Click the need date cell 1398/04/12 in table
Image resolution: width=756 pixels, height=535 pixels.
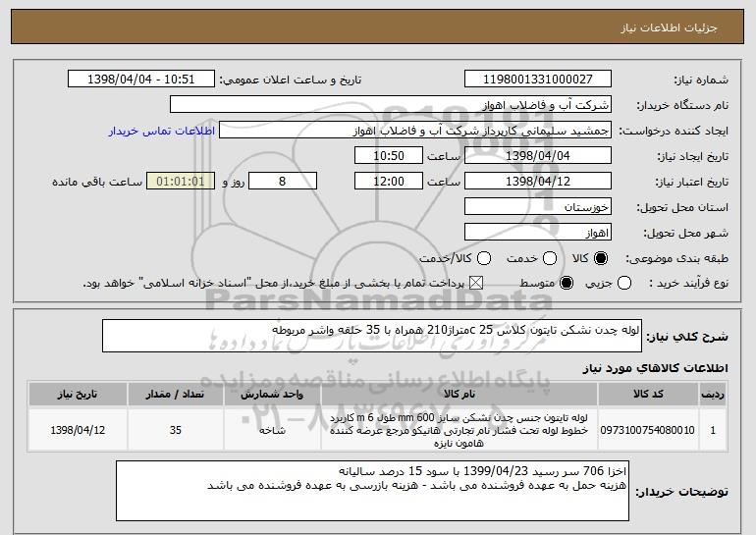click(x=78, y=430)
